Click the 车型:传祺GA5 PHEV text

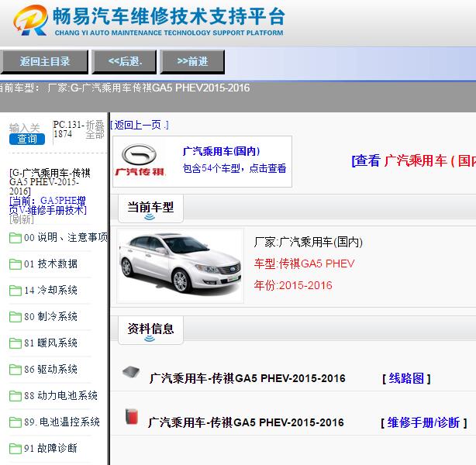coord(304,263)
